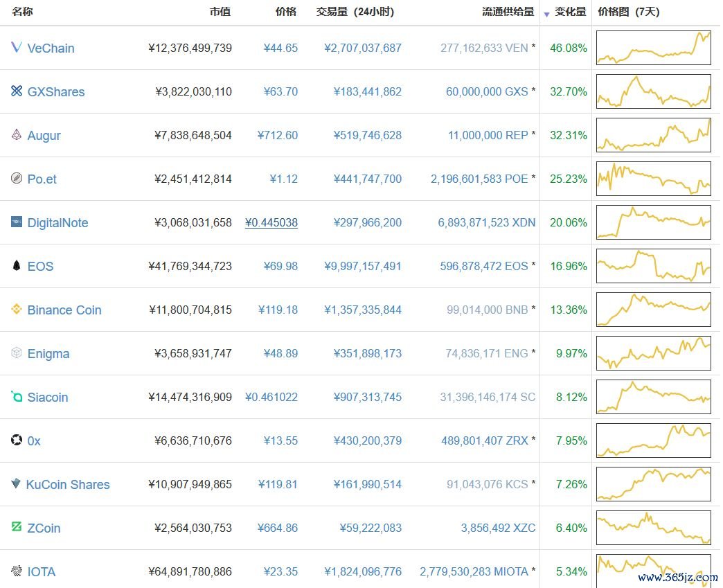Image resolution: width=723 pixels, height=588 pixels.
Task: Open the ZCoin coin page link
Action: click(44, 528)
